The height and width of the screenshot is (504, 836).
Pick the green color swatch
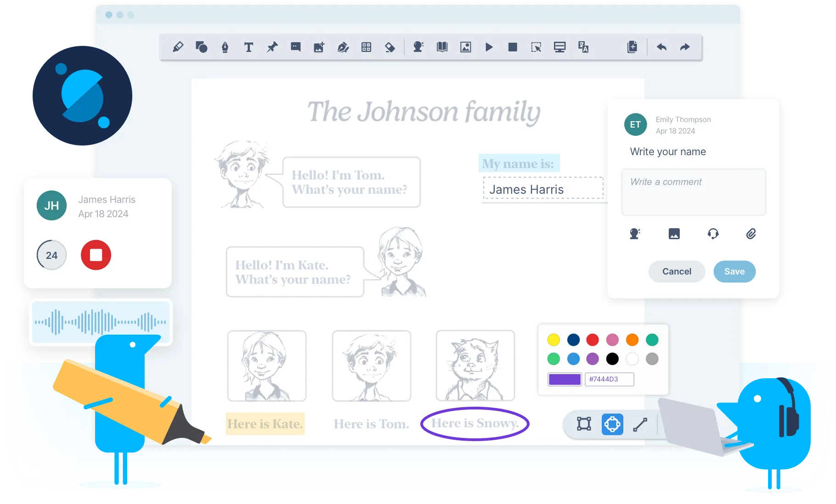click(x=554, y=358)
